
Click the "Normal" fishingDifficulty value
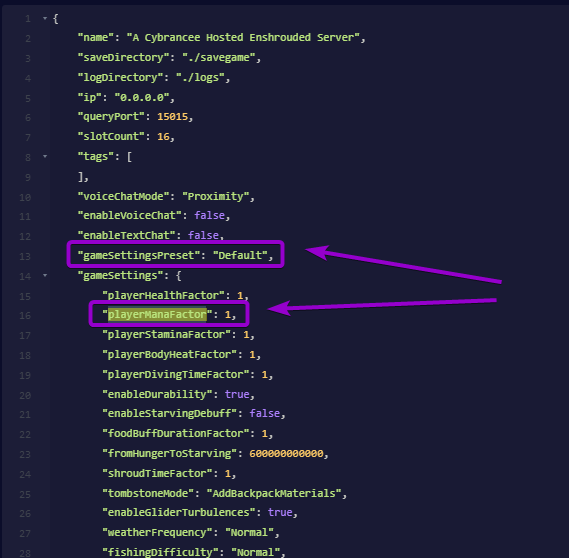255,553
